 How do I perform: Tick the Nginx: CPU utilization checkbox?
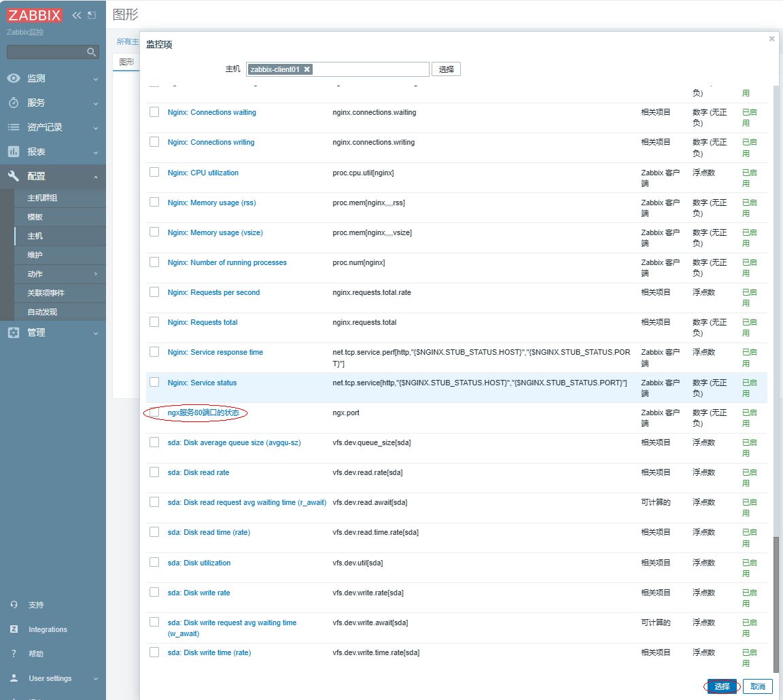pos(154,172)
